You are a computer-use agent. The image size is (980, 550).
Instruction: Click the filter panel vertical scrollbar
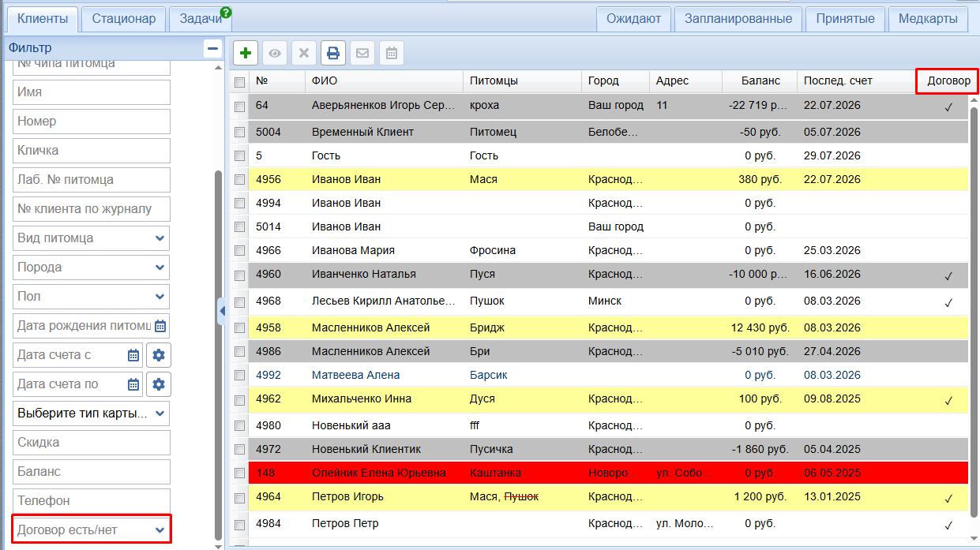[x=219, y=355]
